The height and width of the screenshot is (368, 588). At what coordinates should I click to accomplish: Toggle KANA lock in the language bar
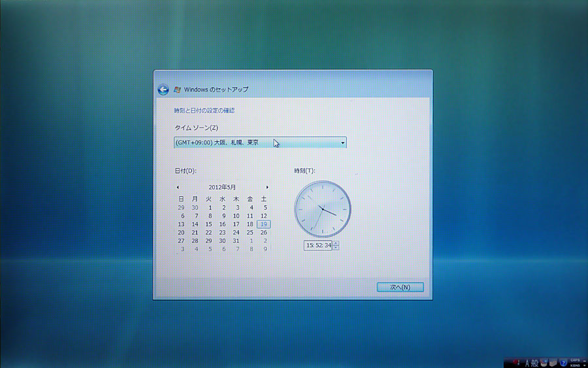pyautogui.click(x=575, y=365)
